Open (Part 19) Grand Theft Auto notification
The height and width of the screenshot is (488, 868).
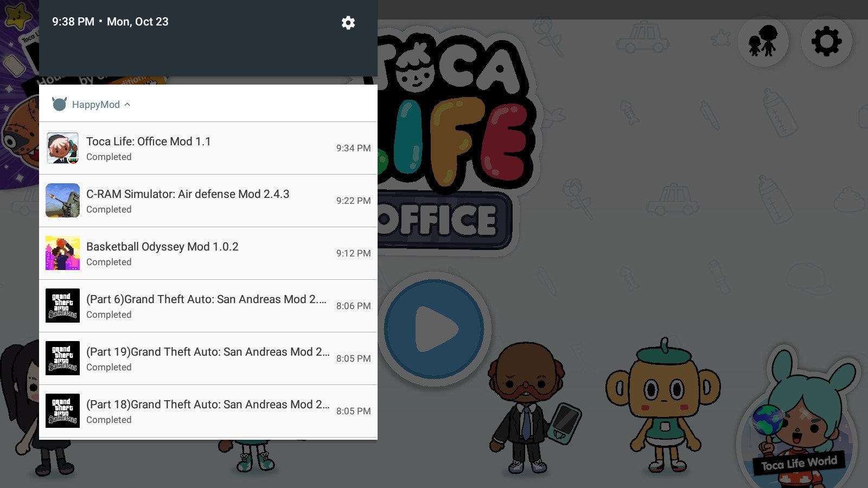click(208, 358)
